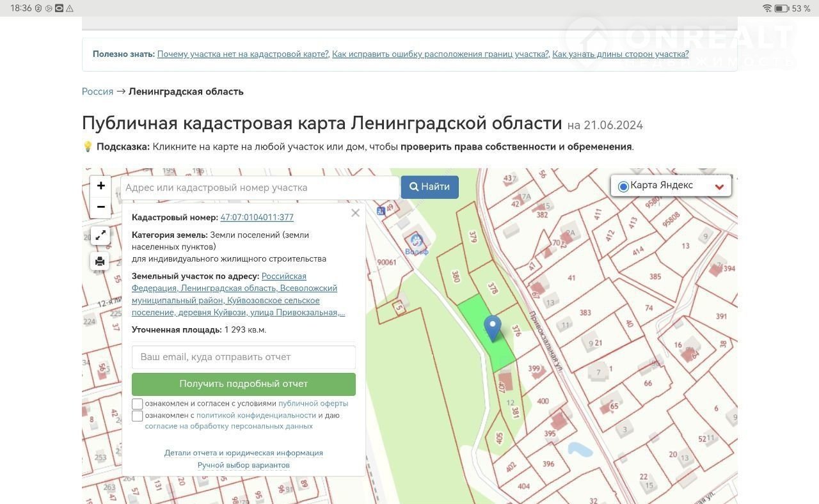The width and height of the screenshot is (819, 504).
Task: Click the print map icon
Action: (100, 261)
